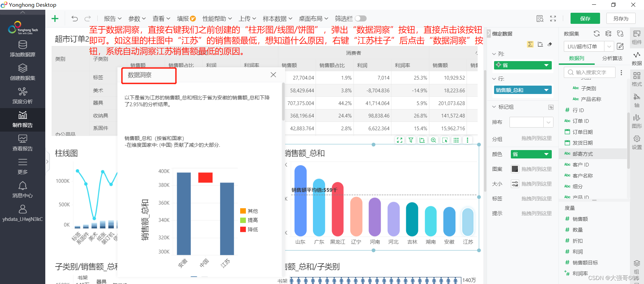Switch to the 分析算法 tab

612,58
